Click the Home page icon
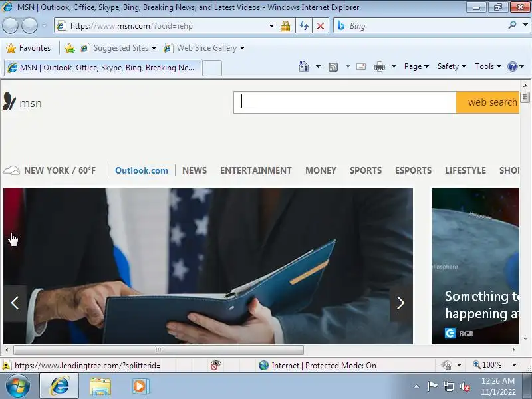This screenshot has width=532, height=399. [x=304, y=66]
